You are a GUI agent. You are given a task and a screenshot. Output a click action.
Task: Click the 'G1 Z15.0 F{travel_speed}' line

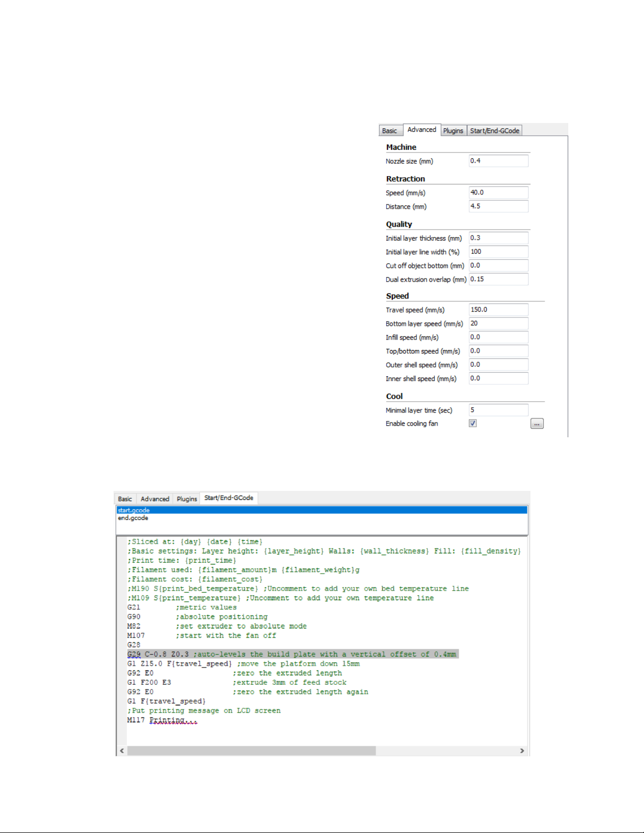(243, 664)
